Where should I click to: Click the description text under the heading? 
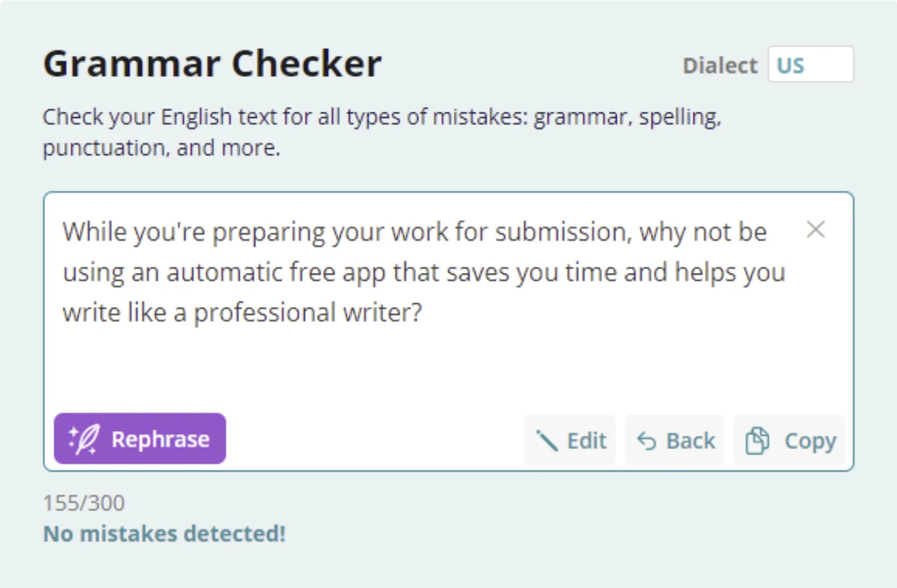pyautogui.click(x=382, y=132)
